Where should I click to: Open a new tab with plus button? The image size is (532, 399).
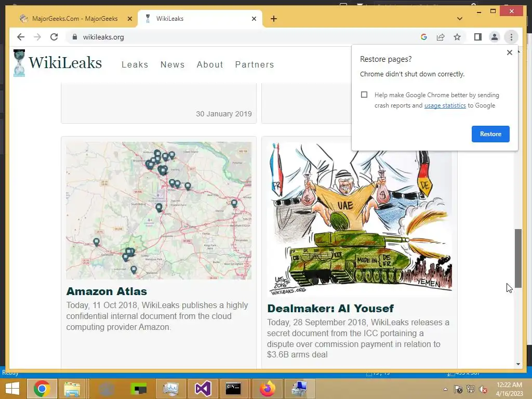[x=274, y=19]
